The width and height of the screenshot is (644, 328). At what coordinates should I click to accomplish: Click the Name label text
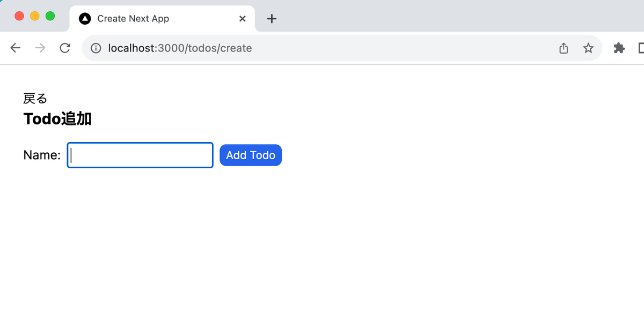click(41, 155)
